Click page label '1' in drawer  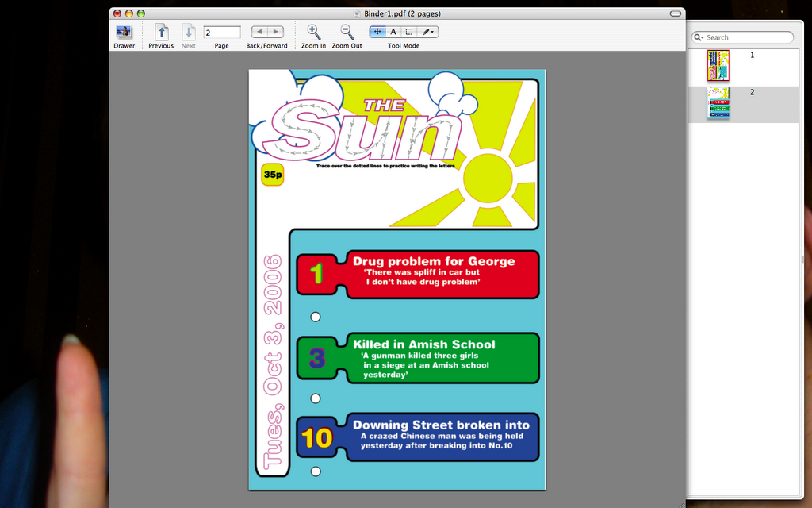[x=753, y=55]
